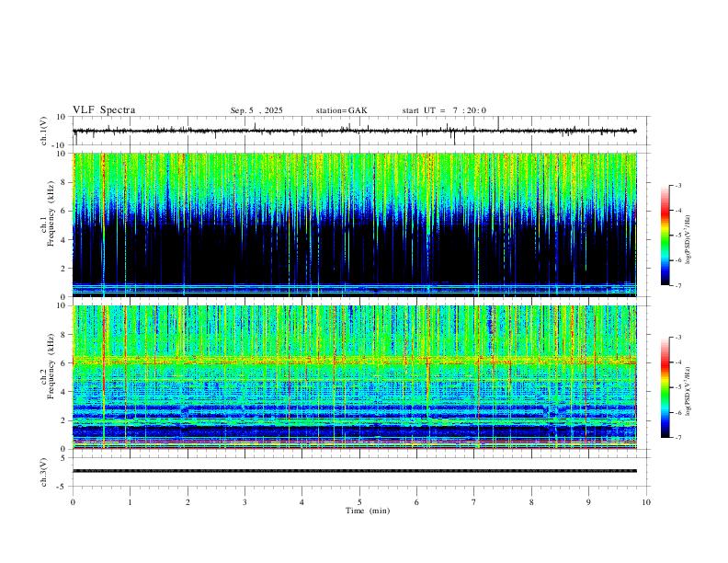Click the "-7" tick on the upper color bar
This screenshot has height=563, width=728.
click(677, 286)
